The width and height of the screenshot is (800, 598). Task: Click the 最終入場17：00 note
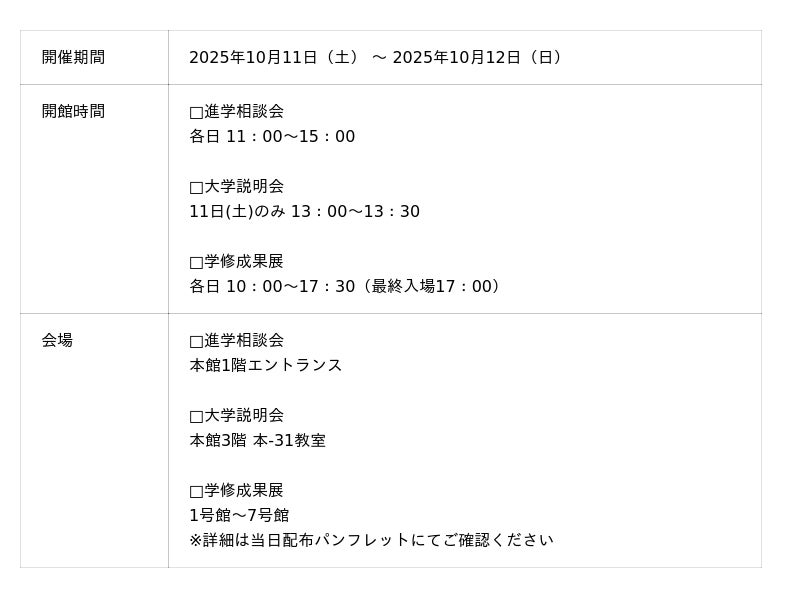pyautogui.click(x=435, y=287)
